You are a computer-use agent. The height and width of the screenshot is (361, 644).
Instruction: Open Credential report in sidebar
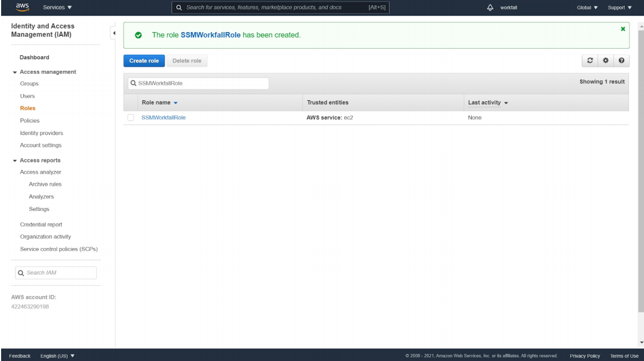click(41, 224)
